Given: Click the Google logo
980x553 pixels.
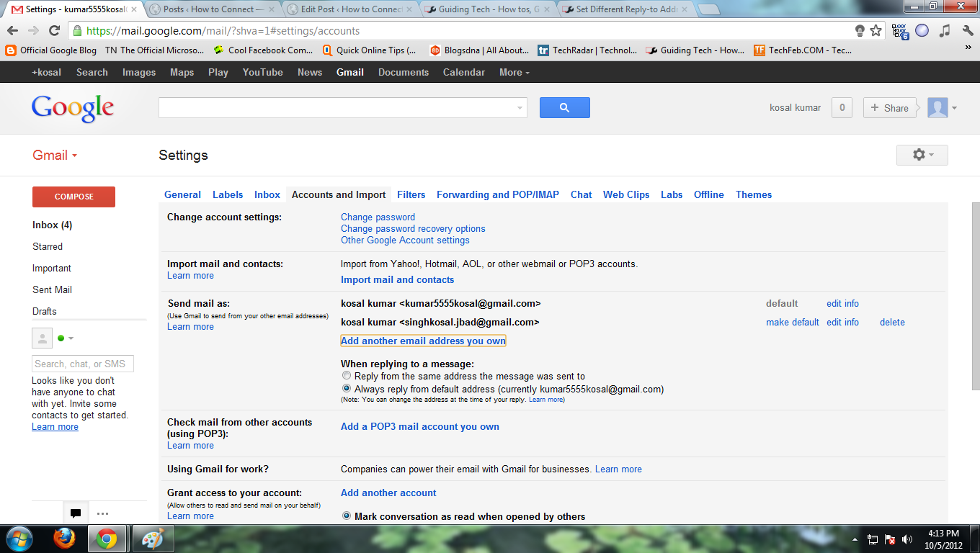Looking at the screenshot, I should (x=73, y=108).
